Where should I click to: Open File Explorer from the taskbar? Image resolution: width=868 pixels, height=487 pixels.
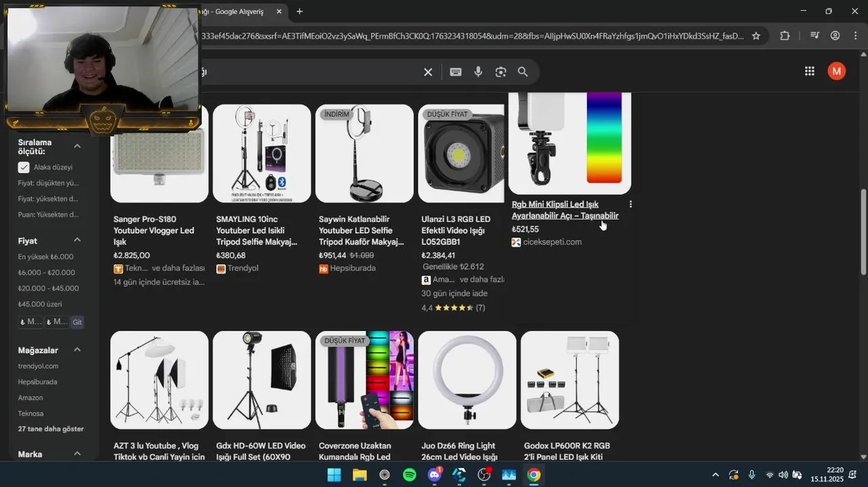(x=359, y=475)
